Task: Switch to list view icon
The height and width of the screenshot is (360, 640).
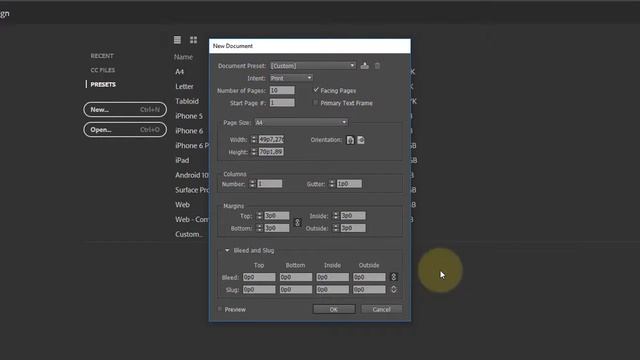Action: [x=177, y=40]
